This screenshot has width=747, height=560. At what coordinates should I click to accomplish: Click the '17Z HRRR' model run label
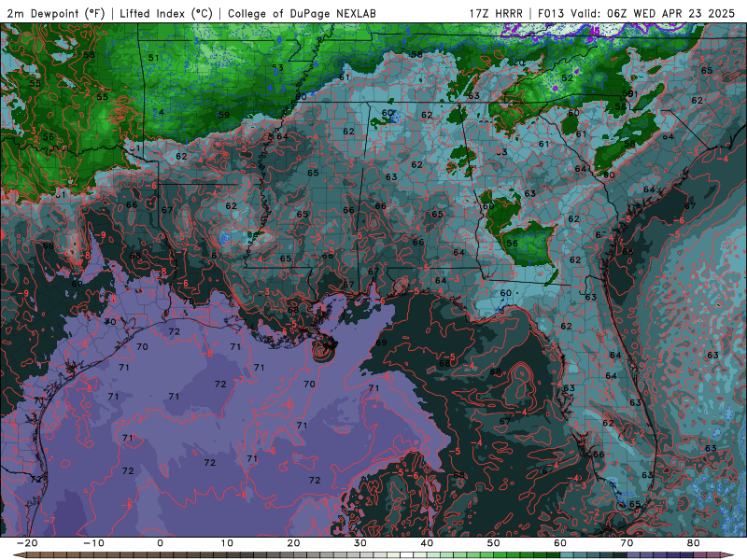coord(496,13)
